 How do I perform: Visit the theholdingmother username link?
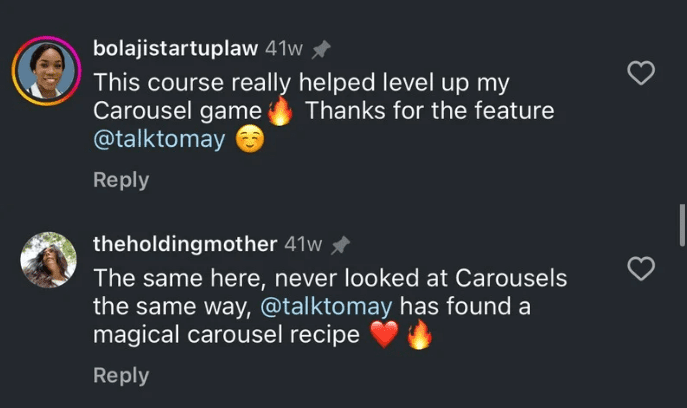[185, 245]
